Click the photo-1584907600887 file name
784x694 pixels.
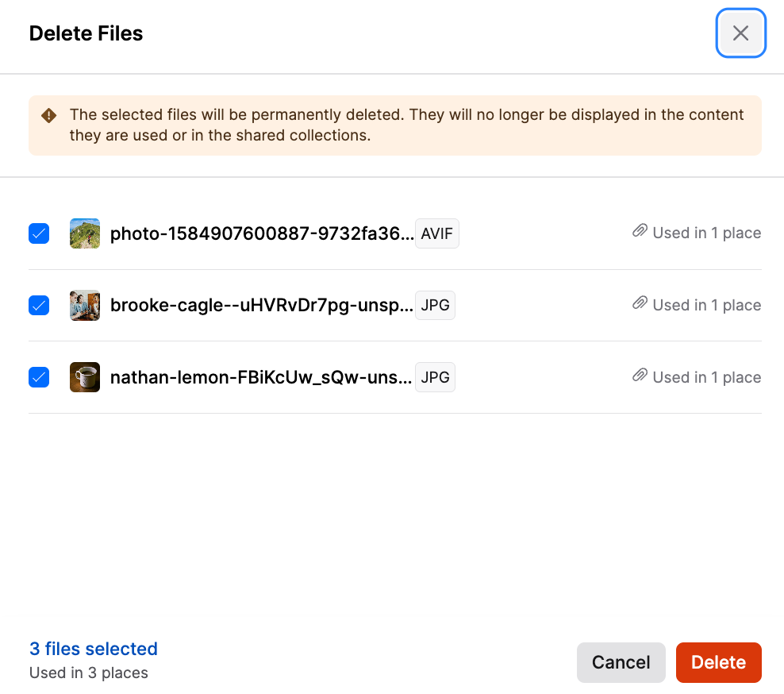pyautogui.click(x=261, y=233)
